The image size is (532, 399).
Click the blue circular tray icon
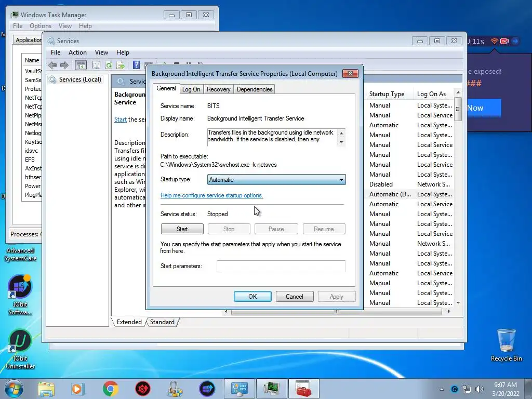point(454,389)
